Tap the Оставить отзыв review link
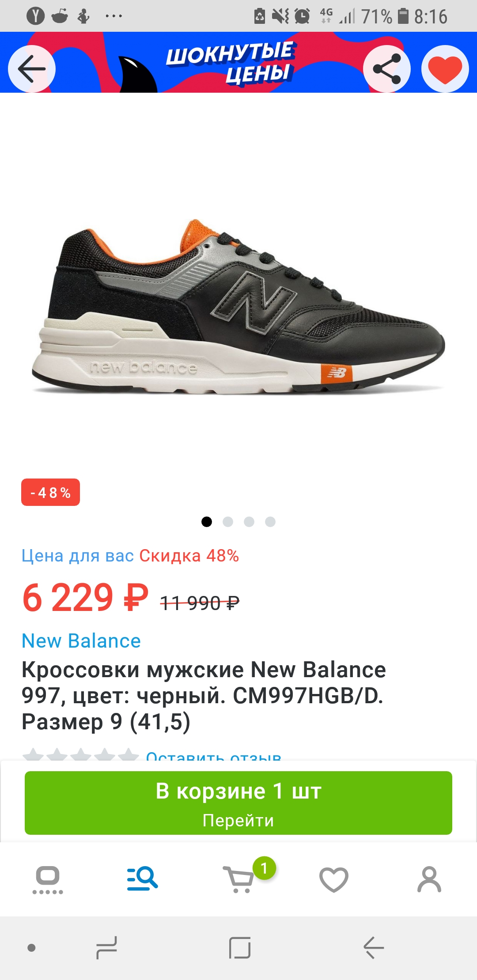 [214, 756]
